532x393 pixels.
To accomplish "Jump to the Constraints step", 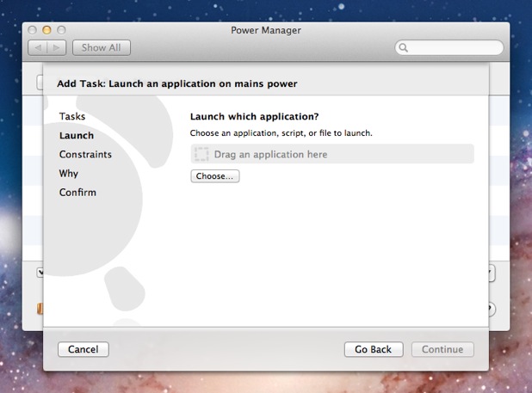I will tap(85, 155).
